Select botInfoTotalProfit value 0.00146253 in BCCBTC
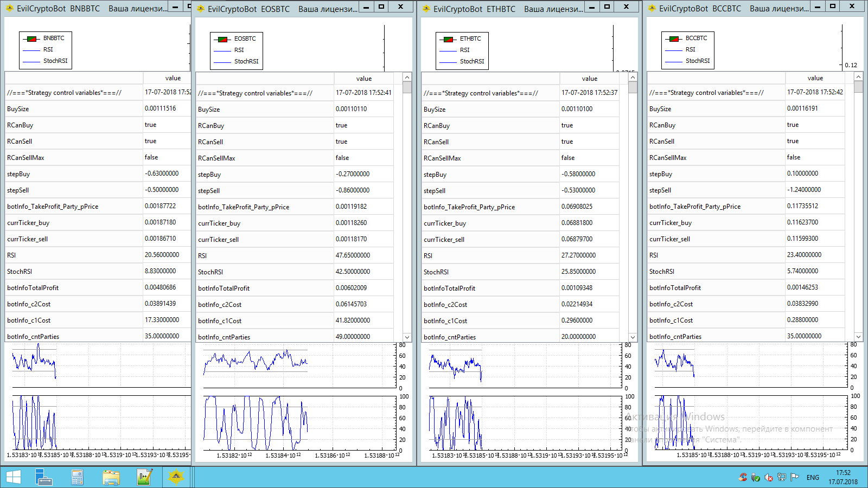Viewport: 868px width, 488px height. pyautogui.click(x=802, y=287)
